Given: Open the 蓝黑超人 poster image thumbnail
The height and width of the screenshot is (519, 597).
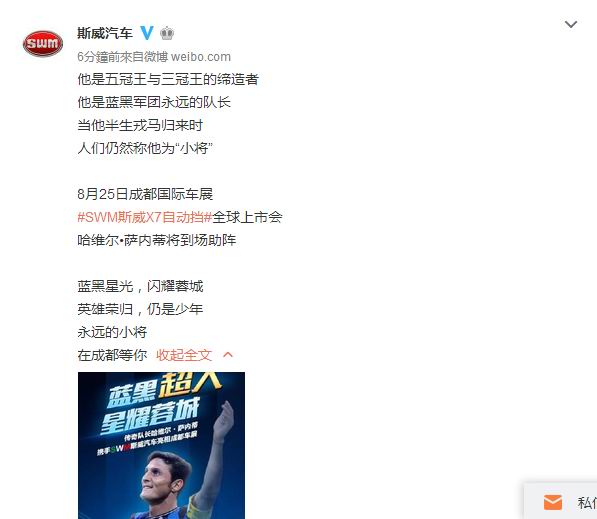Looking at the screenshot, I should pyautogui.click(x=161, y=446).
